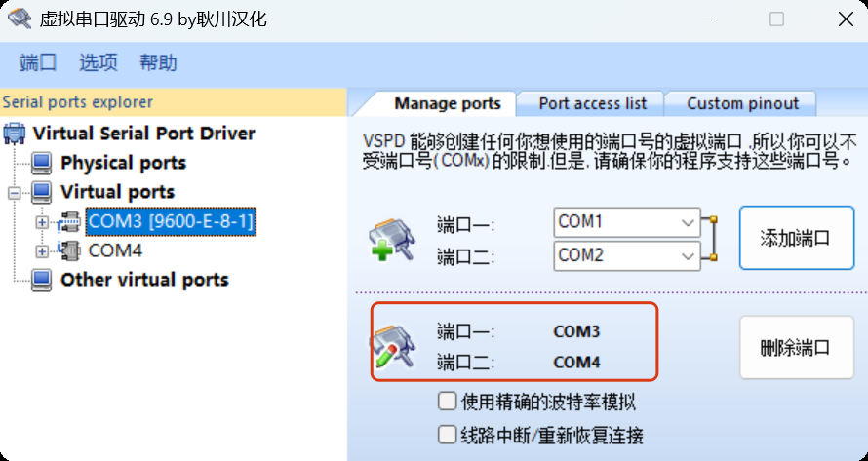Image resolution: width=868 pixels, height=461 pixels.
Task: Click the edit-port connector icon with pencil
Action: tap(392, 347)
